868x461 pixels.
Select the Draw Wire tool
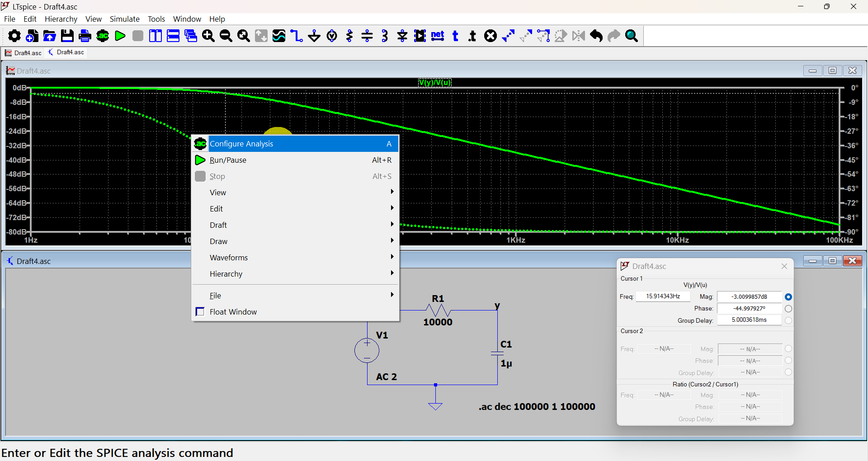pos(297,36)
